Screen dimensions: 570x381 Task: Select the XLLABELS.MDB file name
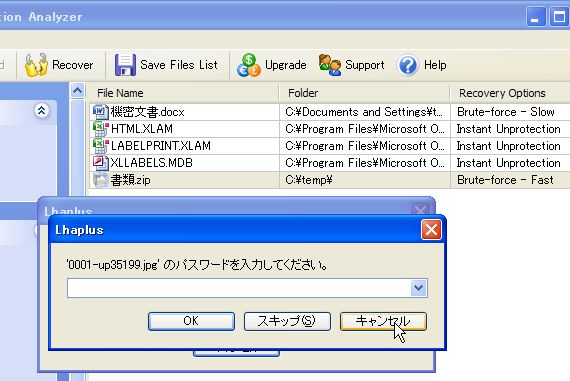tap(152, 163)
